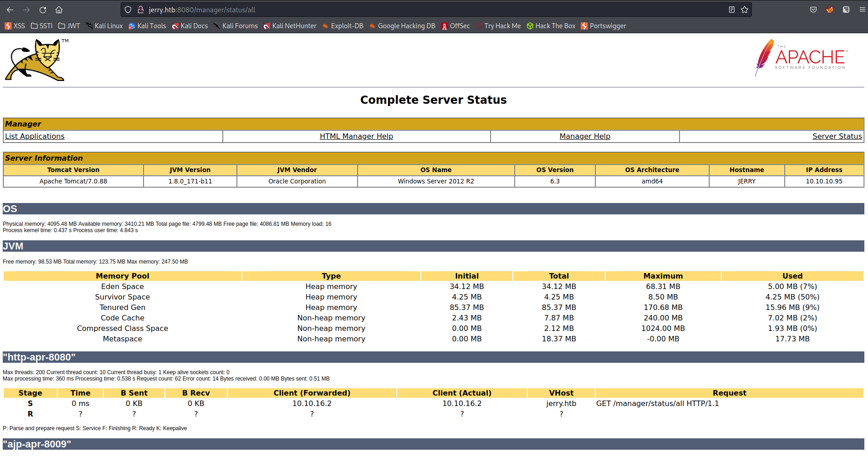This screenshot has width=868, height=457.
Task: Reload the page with refresh icon
Action: 43,10
